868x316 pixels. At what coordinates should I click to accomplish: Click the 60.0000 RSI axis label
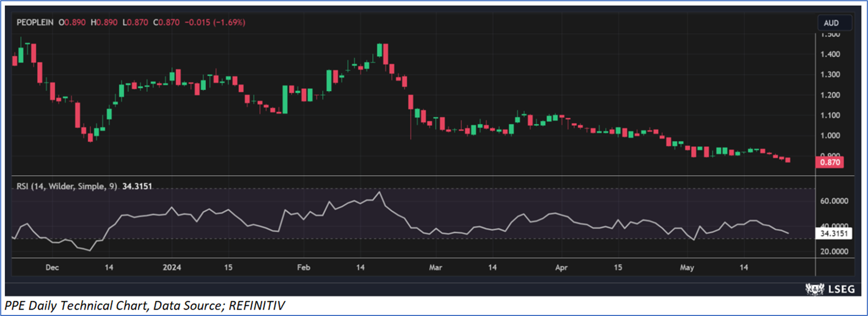pyautogui.click(x=834, y=201)
